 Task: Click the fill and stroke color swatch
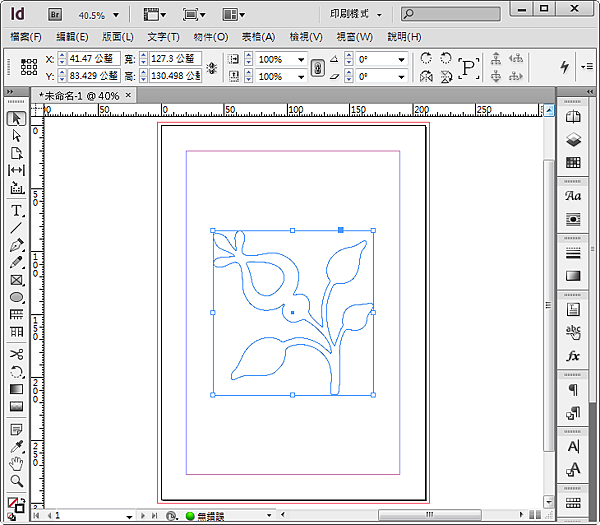(x=15, y=504)
